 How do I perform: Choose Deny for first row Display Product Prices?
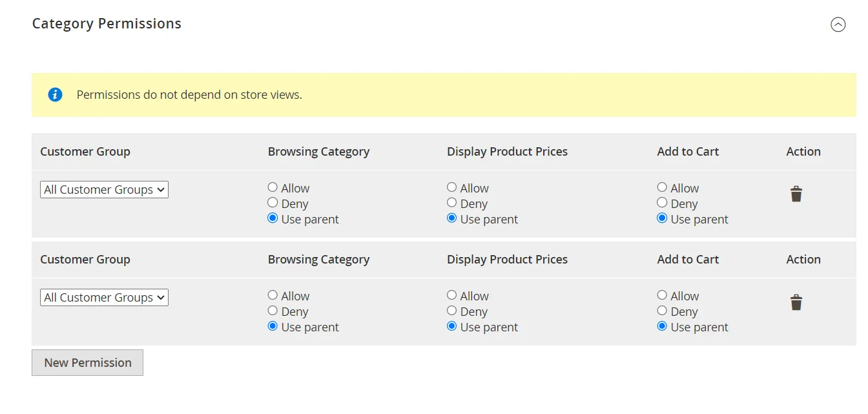451,202
